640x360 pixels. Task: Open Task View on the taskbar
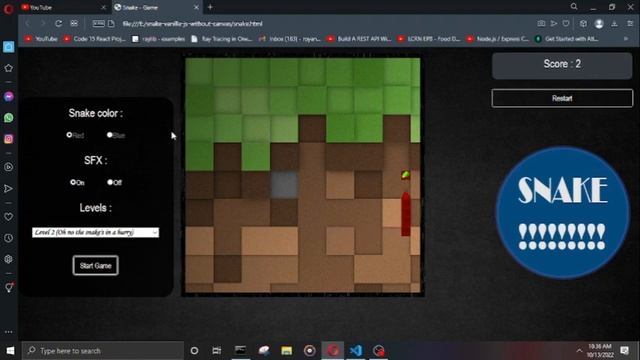pyautogui.click(x=216, y=351)
